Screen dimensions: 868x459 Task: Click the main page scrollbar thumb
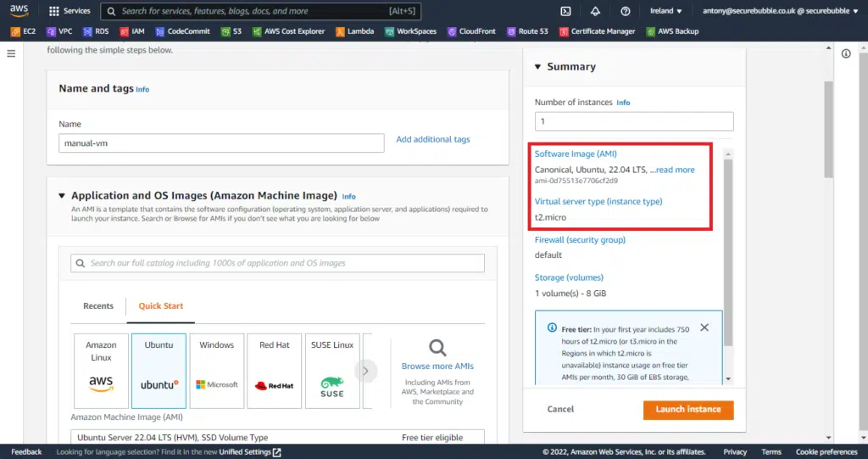[x=828, y=130]
